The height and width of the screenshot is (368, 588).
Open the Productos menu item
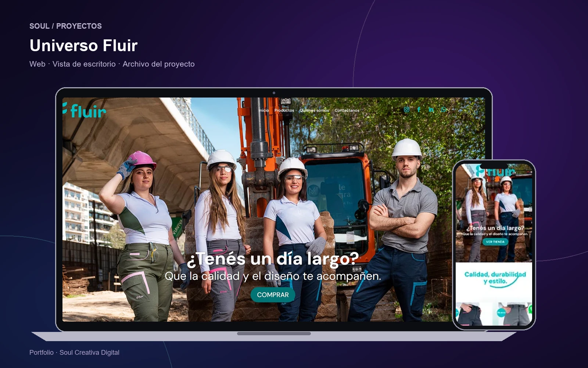(x=284, y=110)
